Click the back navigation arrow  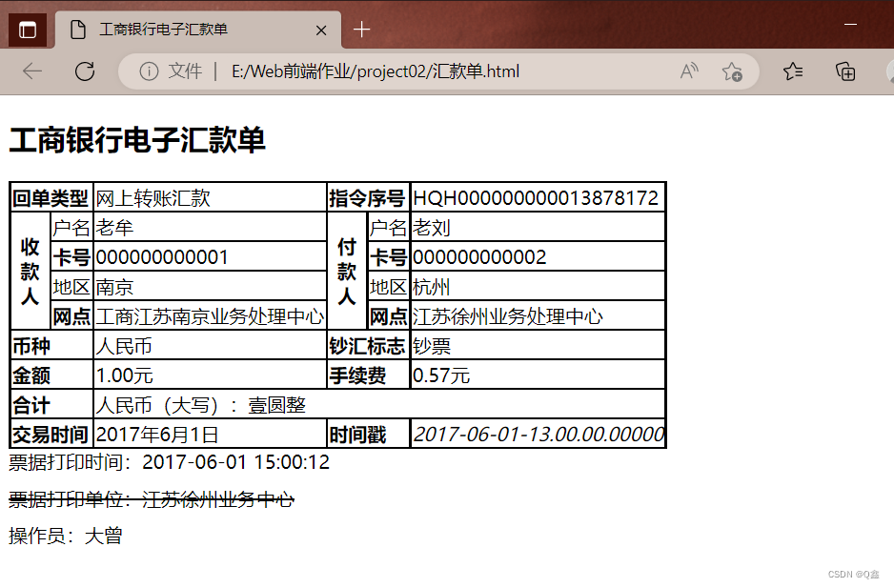point(32,71)
